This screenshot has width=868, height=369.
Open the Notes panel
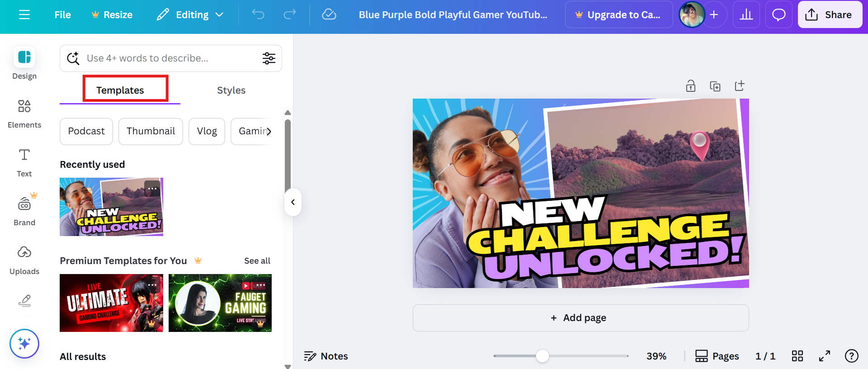click(x=326, y=356)
